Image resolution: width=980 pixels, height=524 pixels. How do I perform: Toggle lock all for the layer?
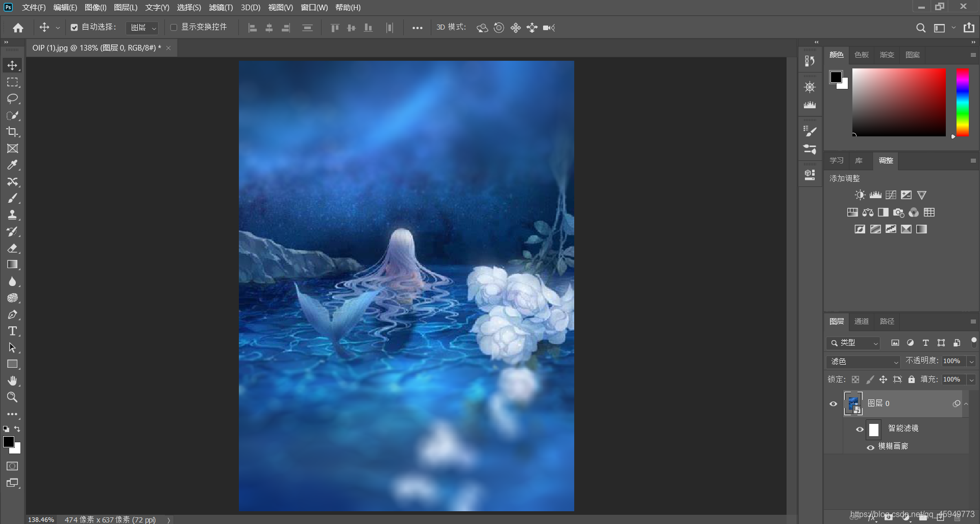tap(912, 379)
